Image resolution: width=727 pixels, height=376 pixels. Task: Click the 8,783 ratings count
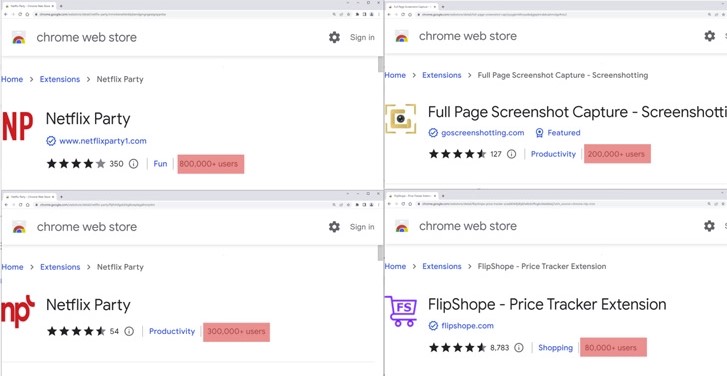click(499, 347)
